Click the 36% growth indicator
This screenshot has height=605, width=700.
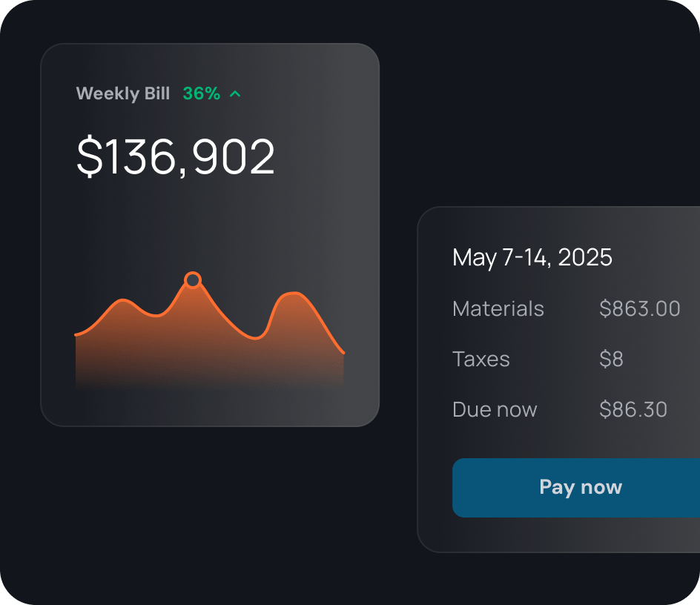point(201,94)
